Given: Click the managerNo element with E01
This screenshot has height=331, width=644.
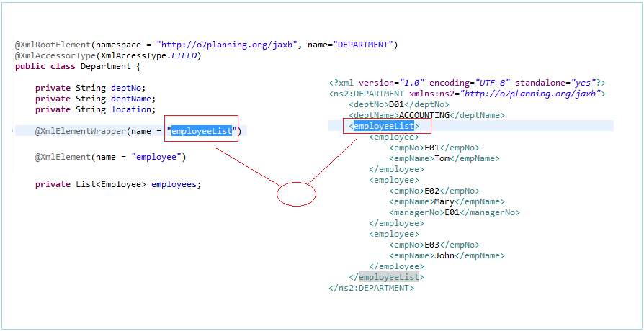Looking at the screenshot, I should point(455,212).
